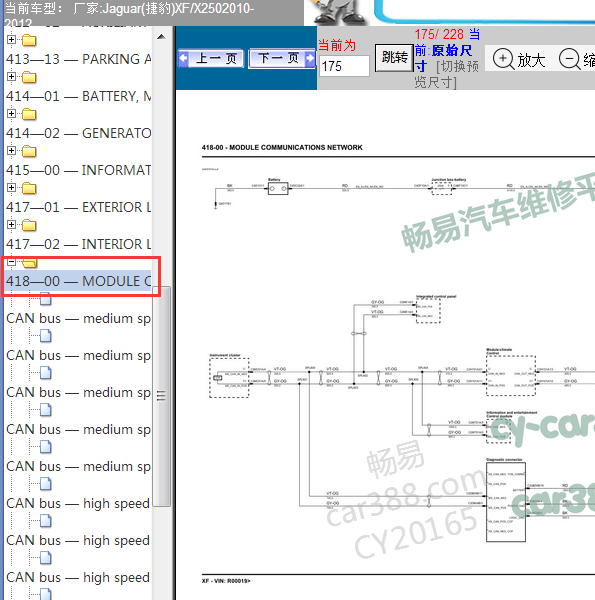Go to next page with 下一页 button
This screenshot has width=595, height=600.
[282, 59]
